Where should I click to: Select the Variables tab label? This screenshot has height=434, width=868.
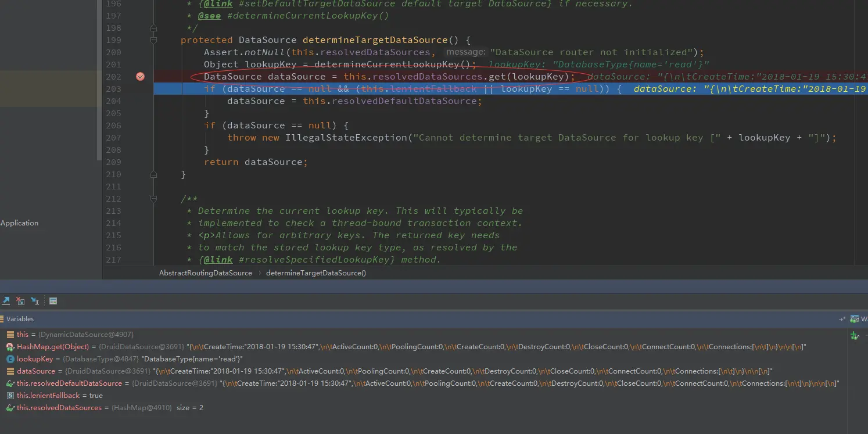20,319
